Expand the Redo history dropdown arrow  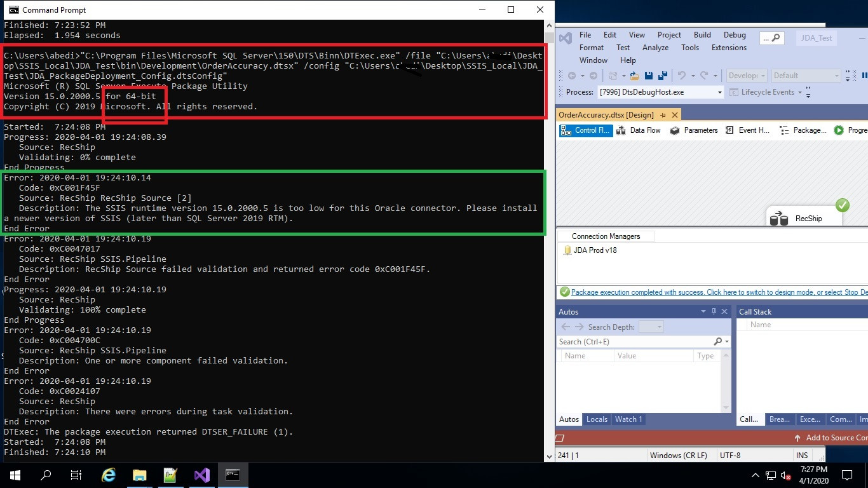coord(715,76)
